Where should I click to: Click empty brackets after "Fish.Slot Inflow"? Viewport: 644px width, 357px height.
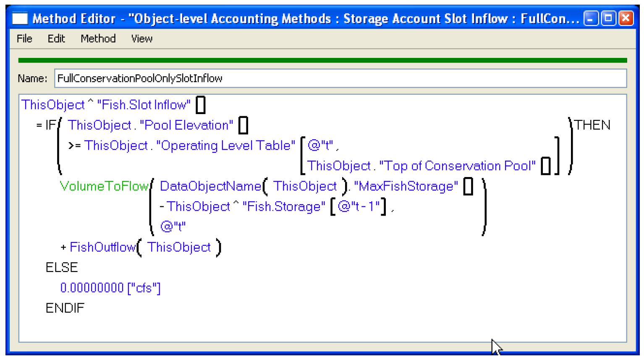coord(201,105)
